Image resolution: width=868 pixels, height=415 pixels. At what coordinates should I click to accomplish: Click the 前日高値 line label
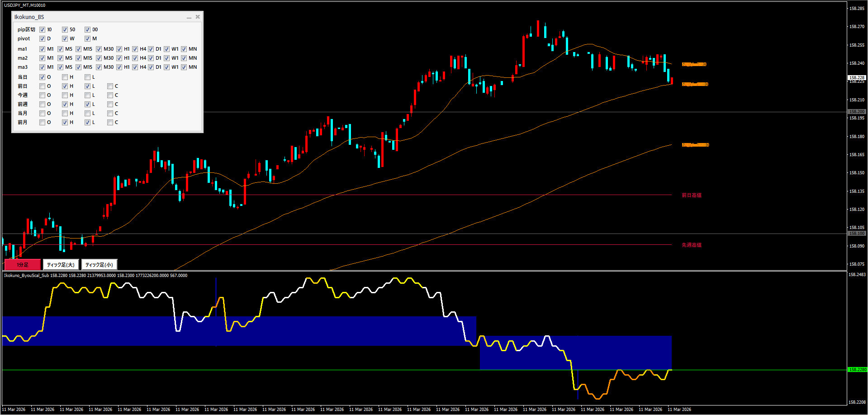(691, 195)
